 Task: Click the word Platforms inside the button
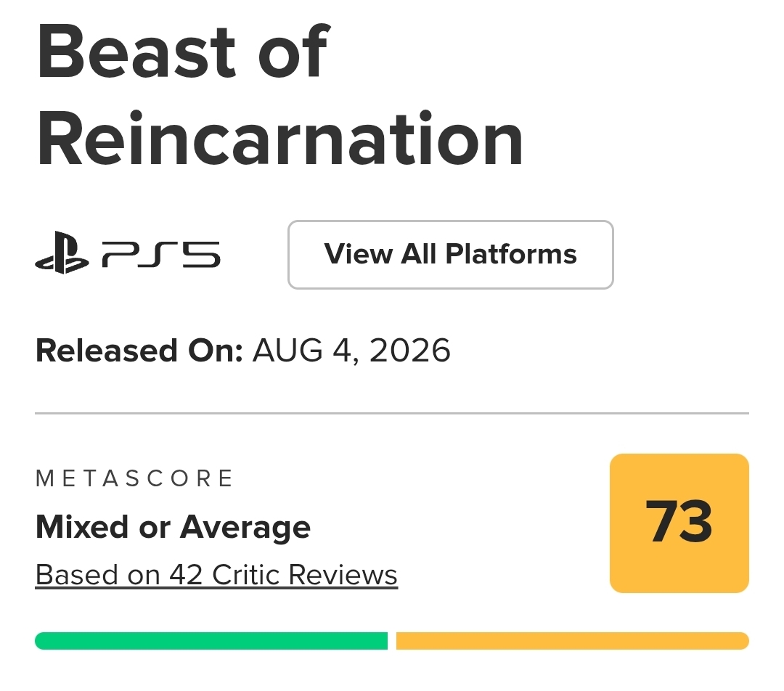point(511,254)
